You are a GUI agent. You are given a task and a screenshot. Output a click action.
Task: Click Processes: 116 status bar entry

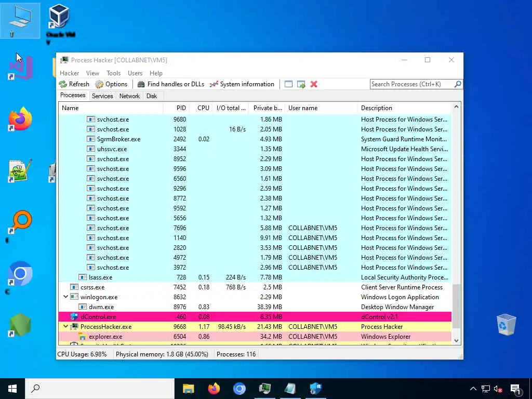coord(236,354)
